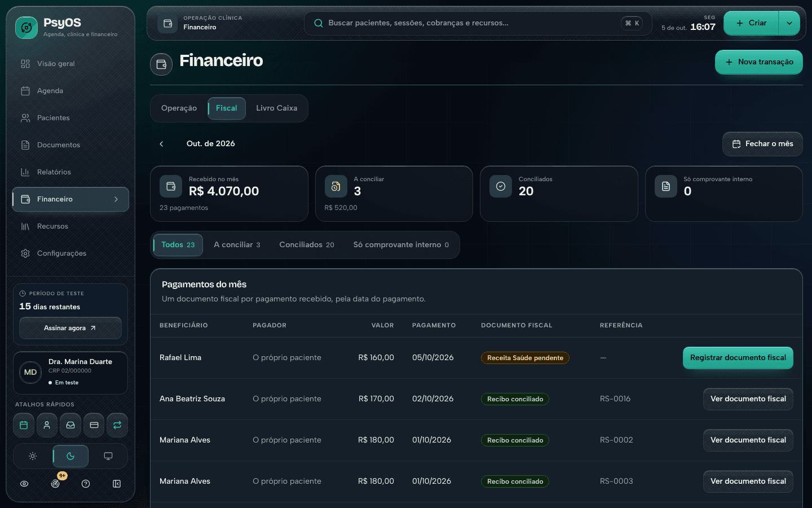The image size is (812, 508).
Task: Click the credit card quick shortcut icon
Action: (x=94, y=425)
